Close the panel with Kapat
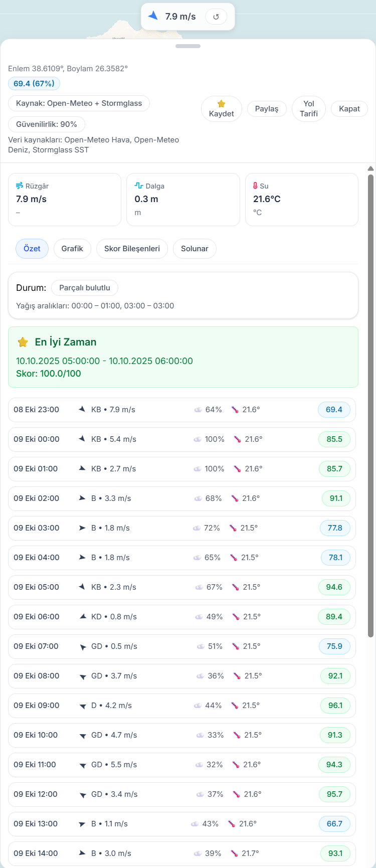Viewport: 376px width, 868px height. pyautogui.click(x=349, y=109)
